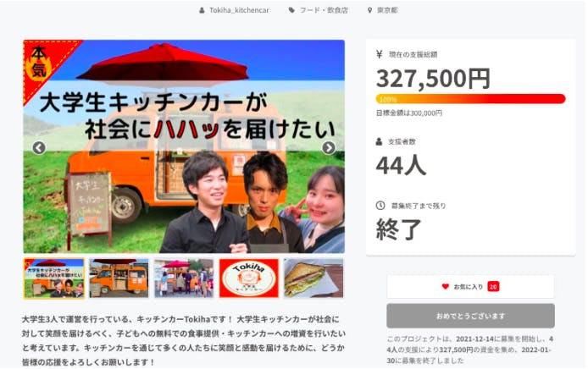Open the 東京都 location link
This screenshot has width=588, height=369.
click(387, 10)
